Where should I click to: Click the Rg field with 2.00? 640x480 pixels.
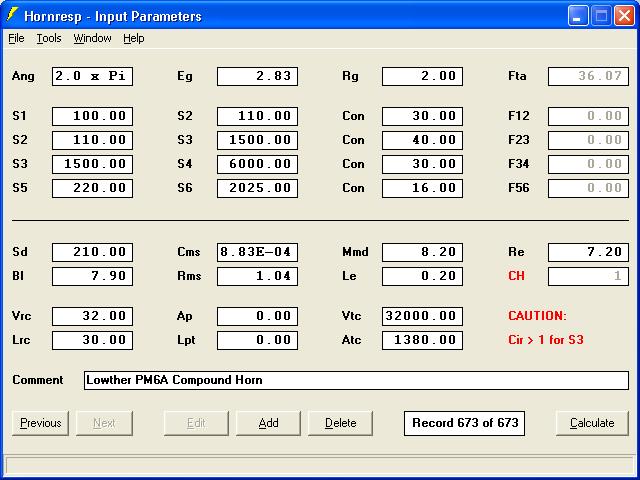pos(422,76)
